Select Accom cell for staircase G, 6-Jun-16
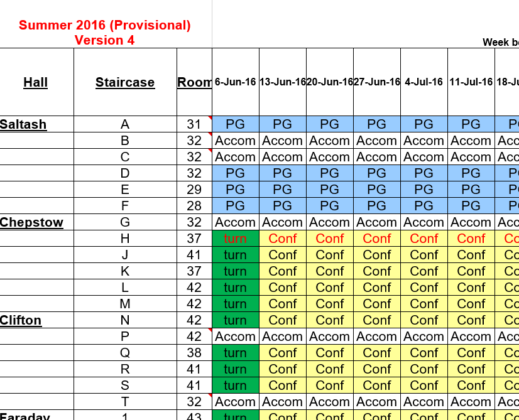Image resolution: width=519 pixels, height=420 pixels. [236, 222]
